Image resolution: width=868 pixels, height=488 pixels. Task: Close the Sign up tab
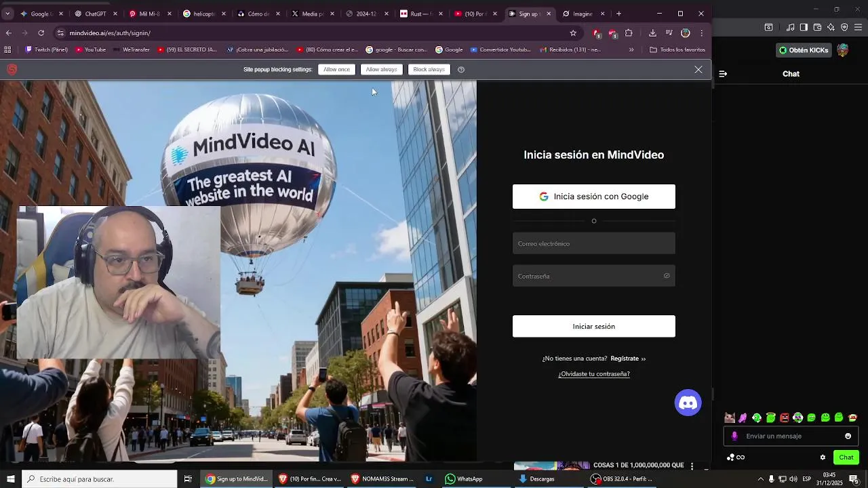tap(549, 14)
